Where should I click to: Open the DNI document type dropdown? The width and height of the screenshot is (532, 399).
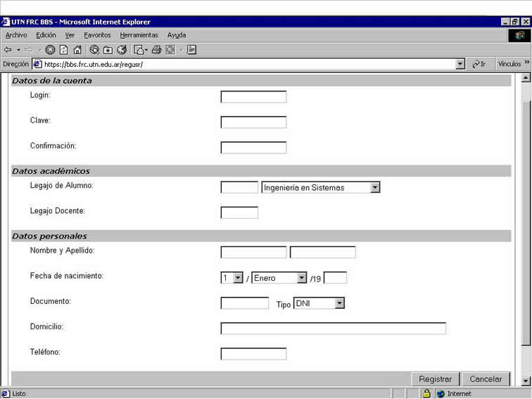coord(319,303)
